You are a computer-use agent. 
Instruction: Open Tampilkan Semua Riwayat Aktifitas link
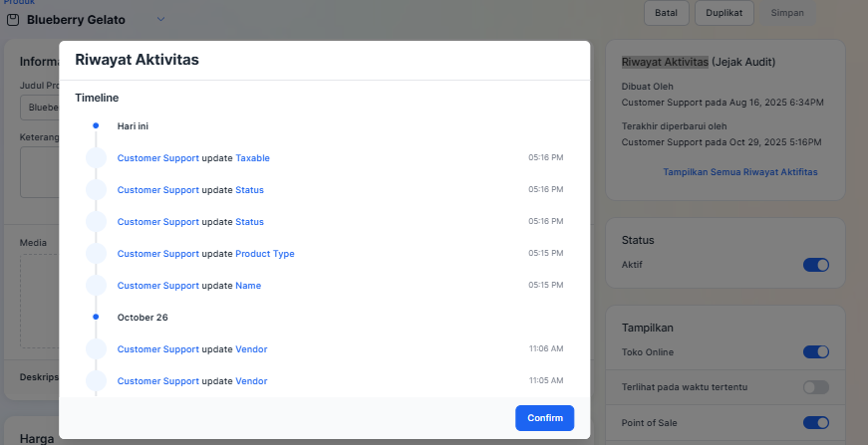click(x=739, y=172)
